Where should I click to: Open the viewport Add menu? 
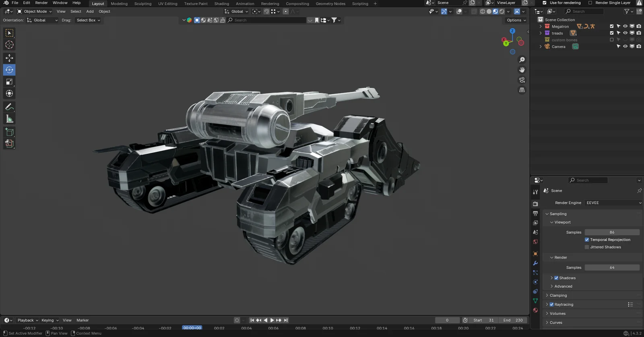pos(90,12)
